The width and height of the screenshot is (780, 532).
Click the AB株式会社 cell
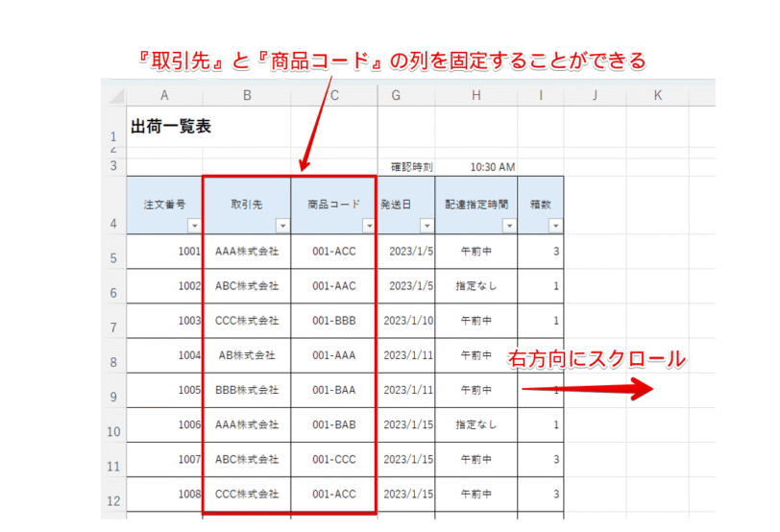[x=247, y=355]
